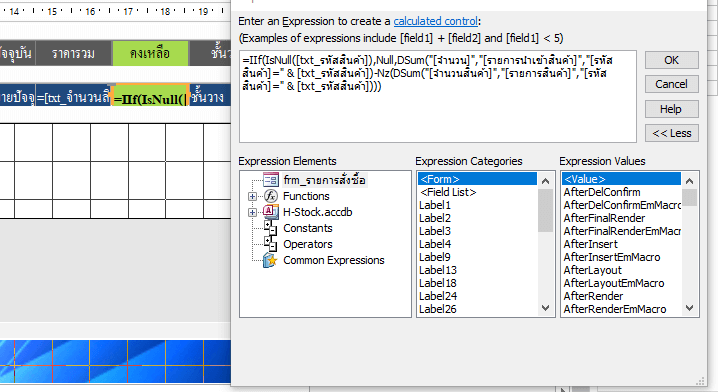Viewport: 718px width, 392px height.
Task: Expand the H-Stock.accdb tree node
Action: tap(252, 212)
